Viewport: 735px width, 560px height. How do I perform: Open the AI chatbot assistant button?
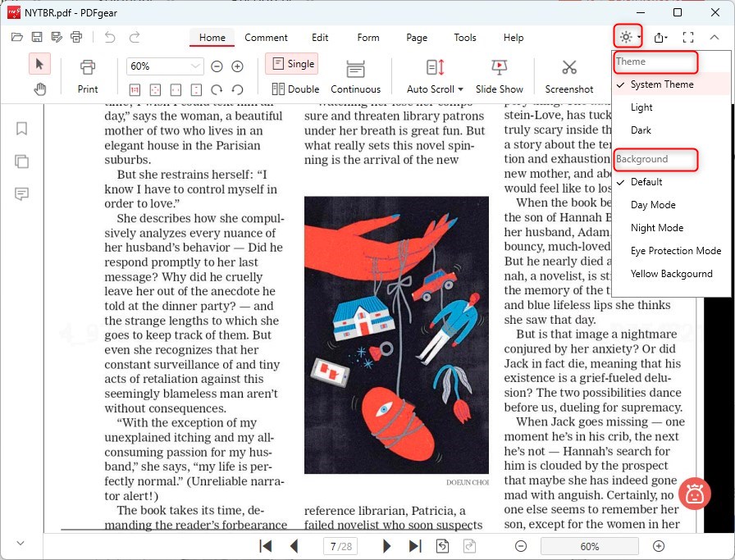(694, 494)
